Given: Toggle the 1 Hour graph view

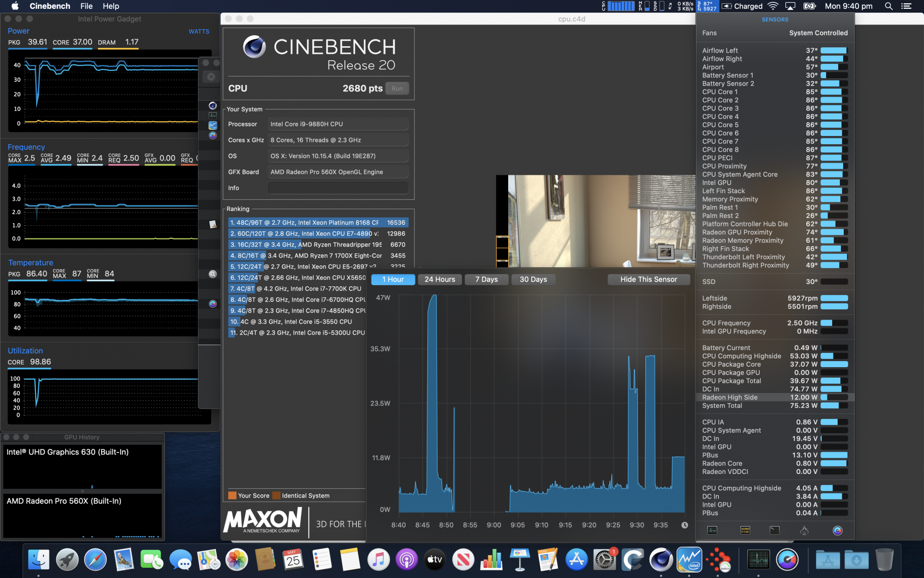Looking at the screenshot, I should [x=393, y=279].
